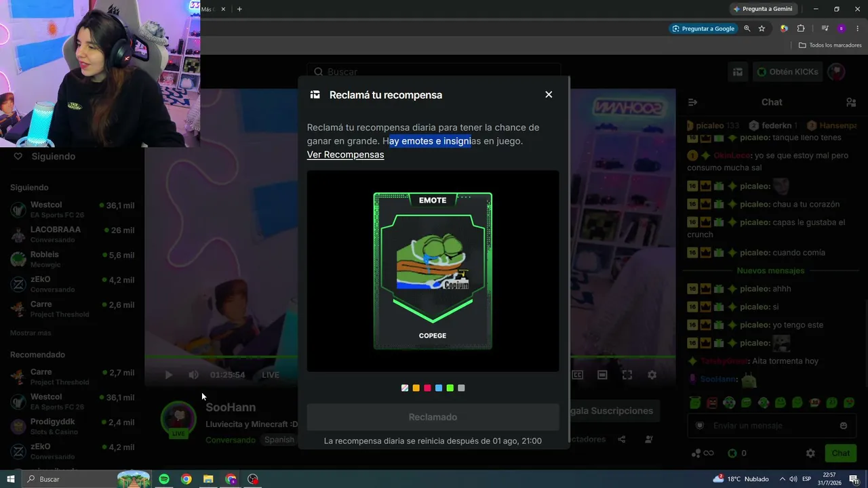Select the red swatch under the emote card
The height and width of the screenshot is (488, 868).
click(x=427, y=388)
